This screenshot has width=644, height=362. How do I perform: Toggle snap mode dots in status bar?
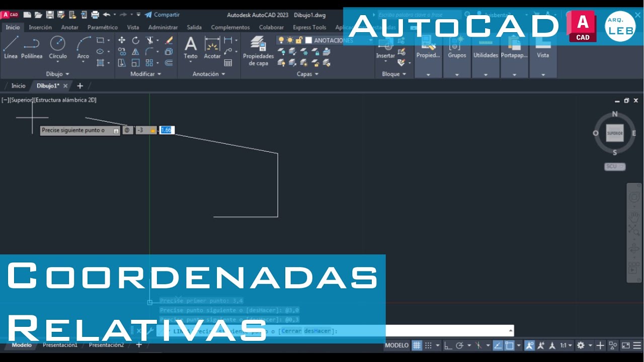click(x=428, y=345)
